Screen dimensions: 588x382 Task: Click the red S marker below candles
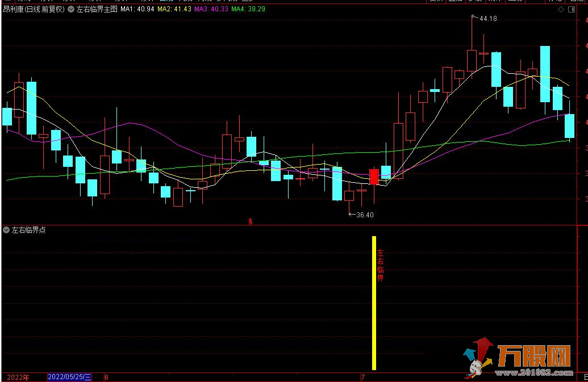(250, 221)
